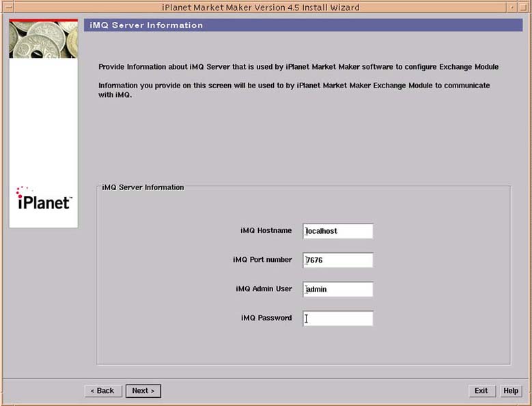
Task: Click the 'Provide Information about iMQ Server' paragraph
Action: click(298, 66)
